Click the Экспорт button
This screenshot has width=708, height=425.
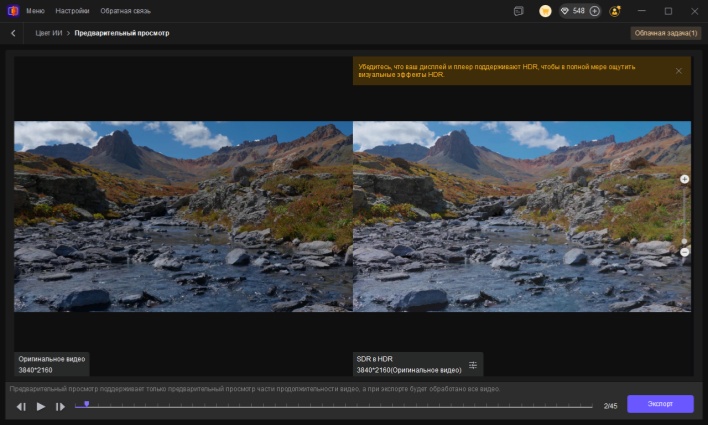660,404
